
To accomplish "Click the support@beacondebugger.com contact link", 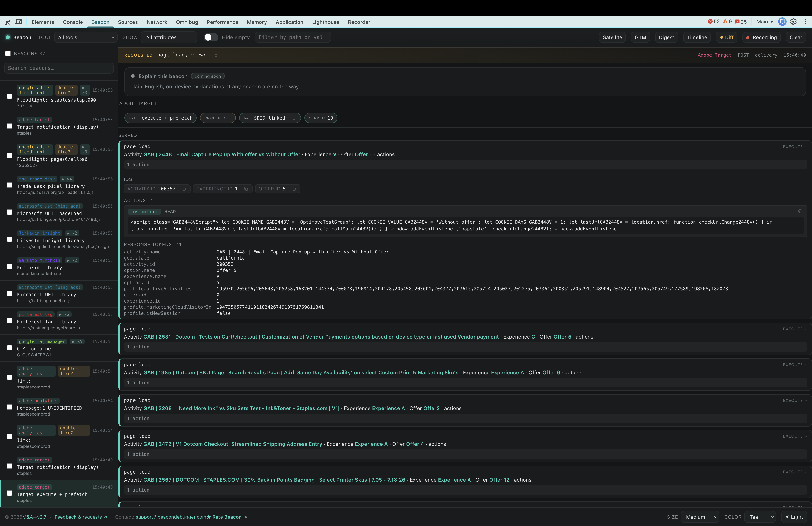I will [x=171, y=517].
